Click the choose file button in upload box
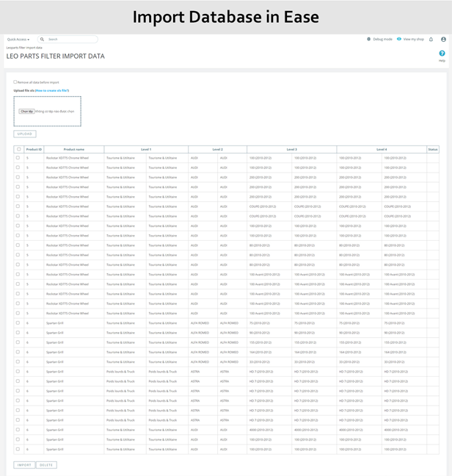Viewport: 452px width, 476px height. (x=26, y=112)
